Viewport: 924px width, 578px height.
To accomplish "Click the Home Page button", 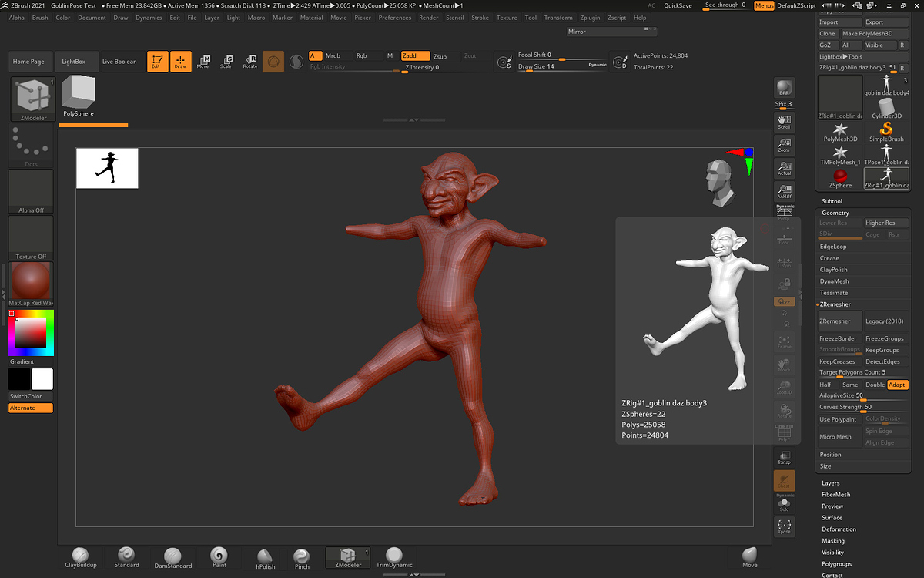I will click(x=28, y=62).
